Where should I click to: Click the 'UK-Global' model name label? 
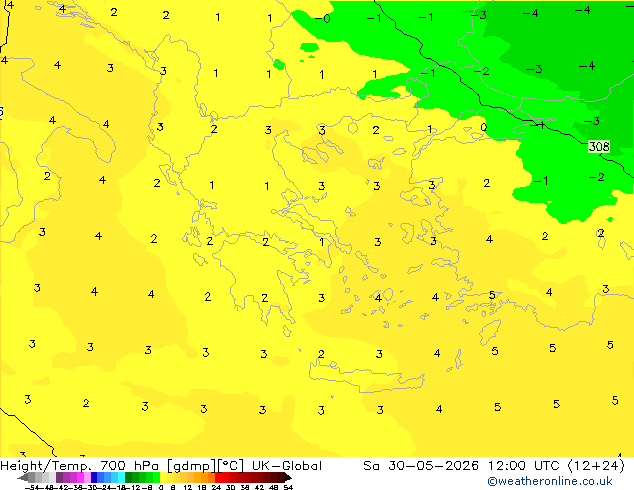tap(287, 466)
